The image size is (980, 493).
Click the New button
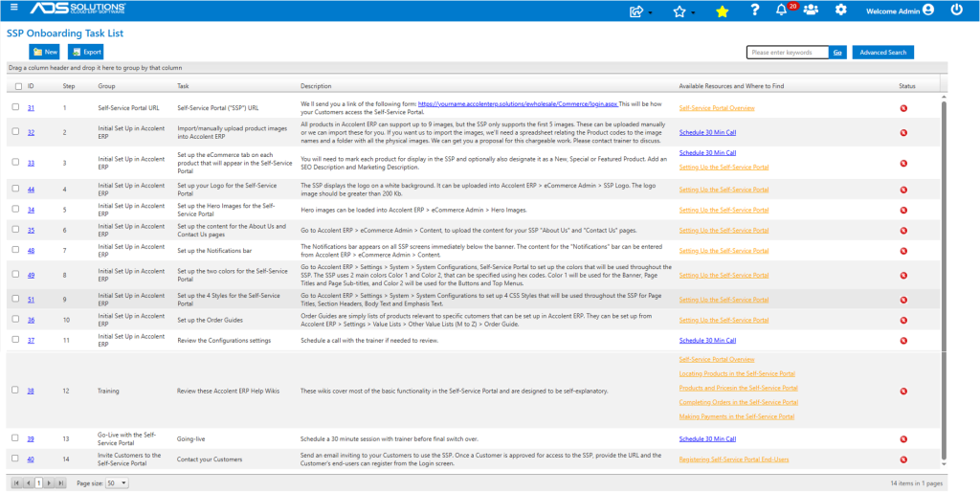click(44, 52)
